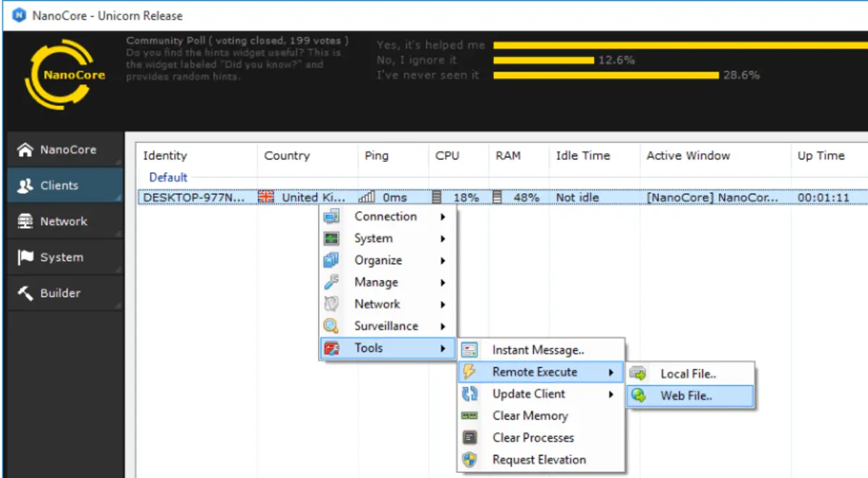Click the Connection menu monitor icon
868x478 pixels.
coord(331,216)
